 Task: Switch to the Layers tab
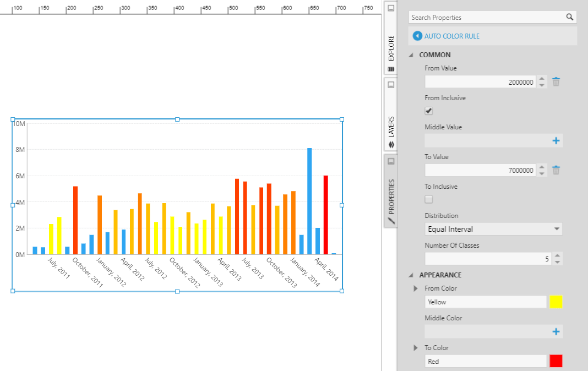(391, 128)
